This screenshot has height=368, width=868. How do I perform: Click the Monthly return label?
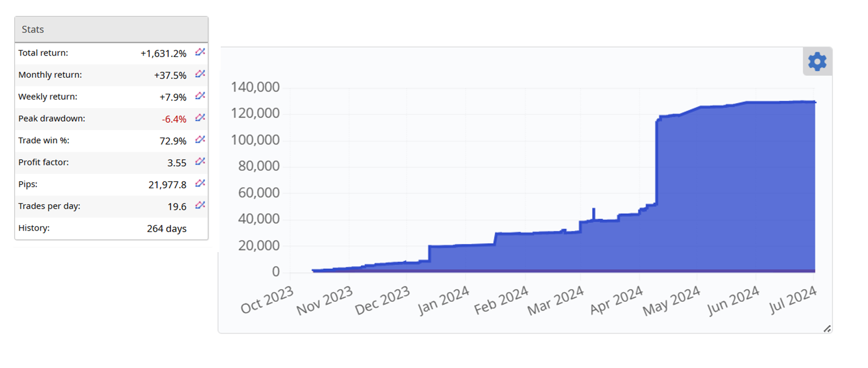tap(50, 75)
